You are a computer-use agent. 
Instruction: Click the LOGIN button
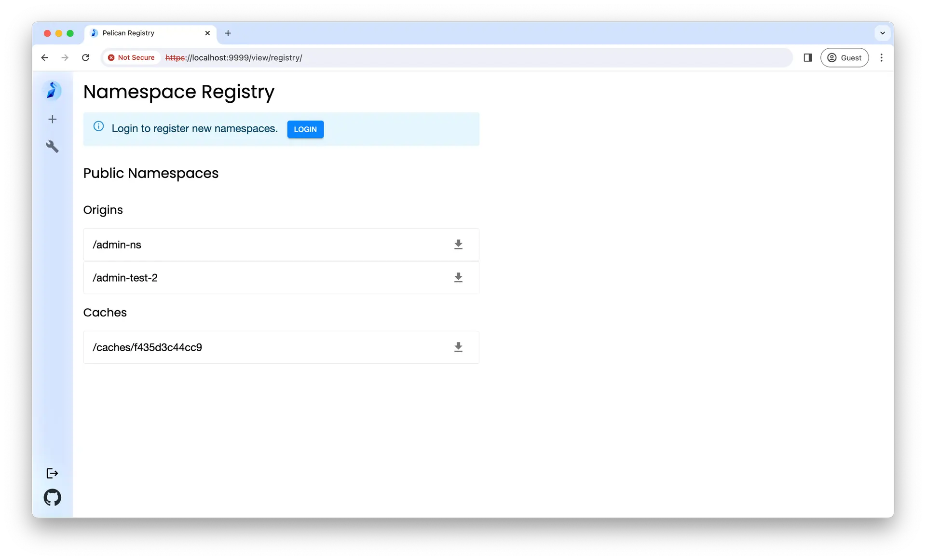[x=305, y=129]
